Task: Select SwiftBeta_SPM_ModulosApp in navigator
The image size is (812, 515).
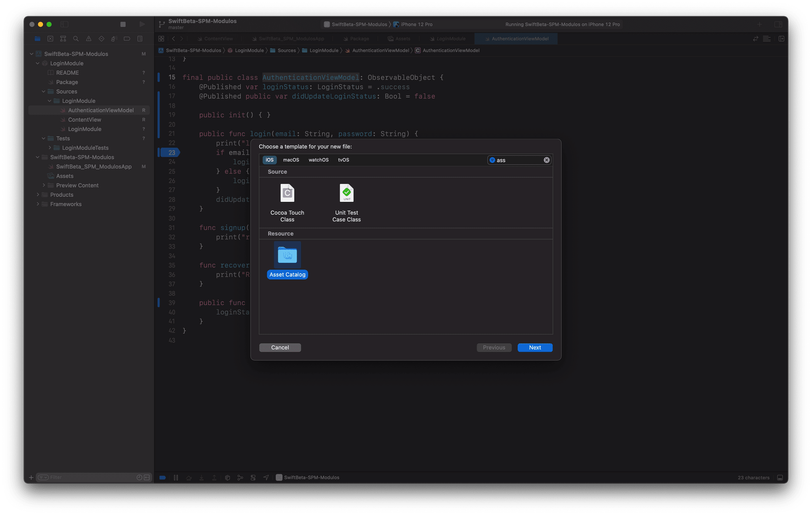Action: (94, 167)
